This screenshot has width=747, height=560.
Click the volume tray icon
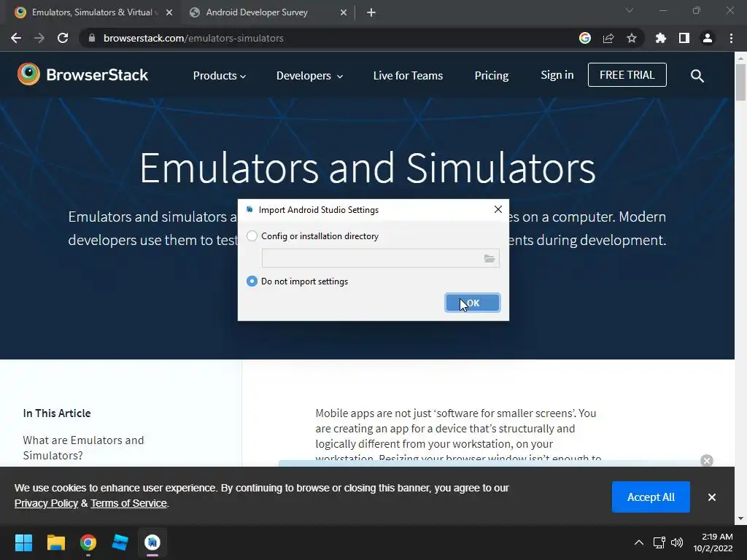pyautogui.click(x=676, y=542)
